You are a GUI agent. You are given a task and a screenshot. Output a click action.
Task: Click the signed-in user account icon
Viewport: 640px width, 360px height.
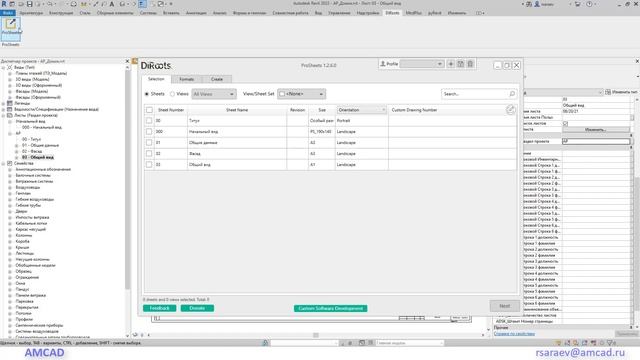tap(537, 4)
